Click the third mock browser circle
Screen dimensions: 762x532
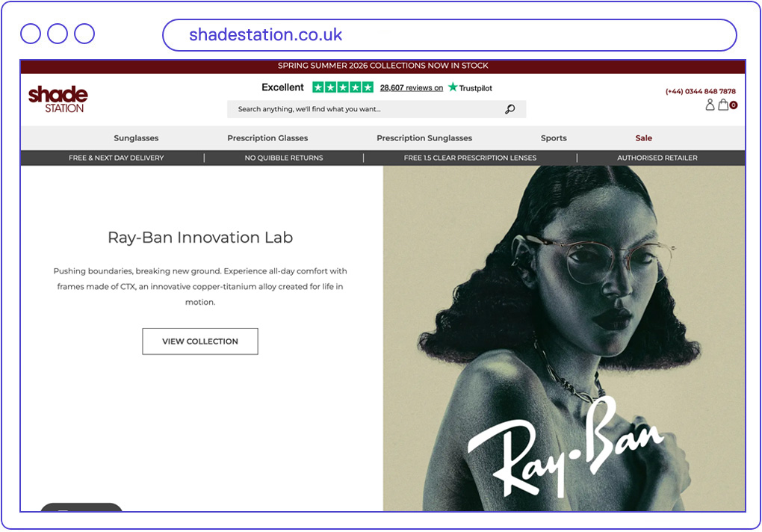click(x=84, y=34)
